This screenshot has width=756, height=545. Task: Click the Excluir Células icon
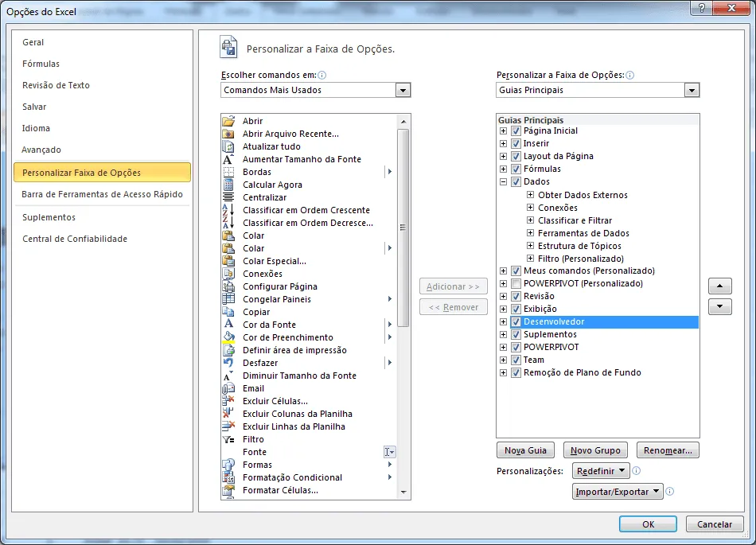pos(228,402)
